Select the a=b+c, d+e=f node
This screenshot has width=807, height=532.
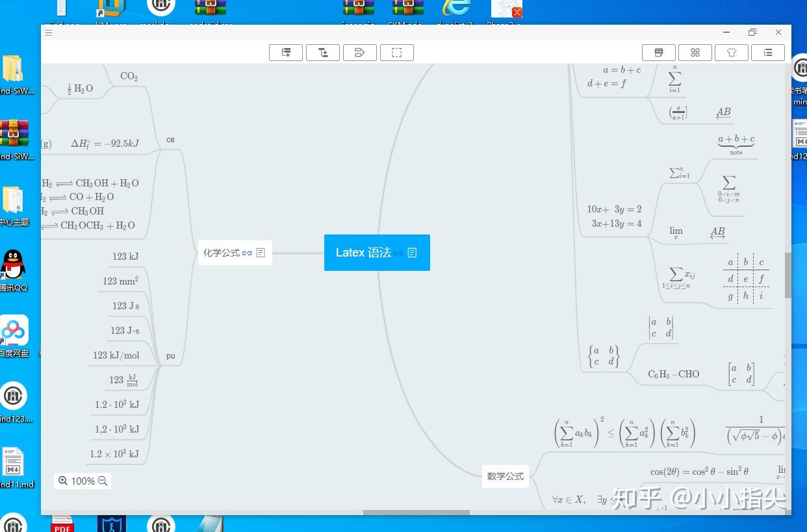pyautogui.click(x=614, y=77)
